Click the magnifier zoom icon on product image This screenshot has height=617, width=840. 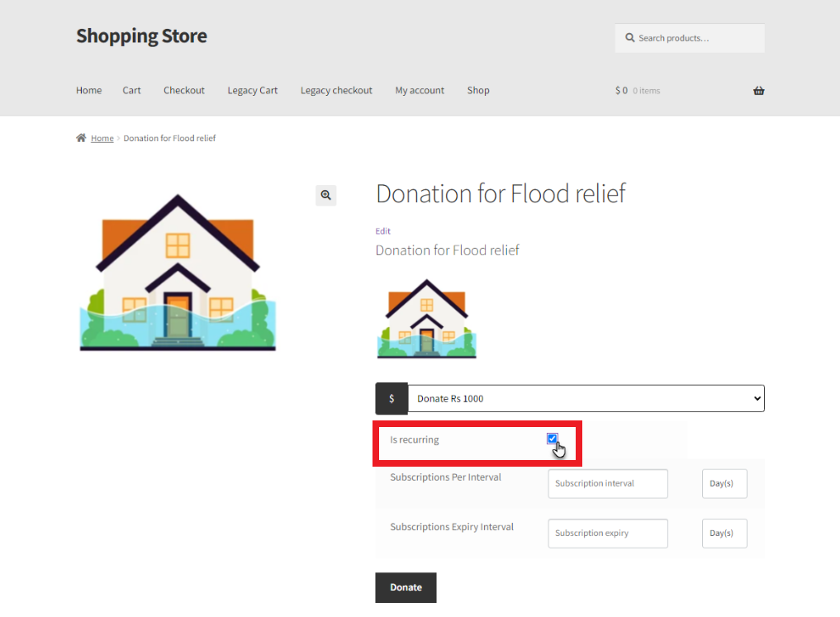325,195
